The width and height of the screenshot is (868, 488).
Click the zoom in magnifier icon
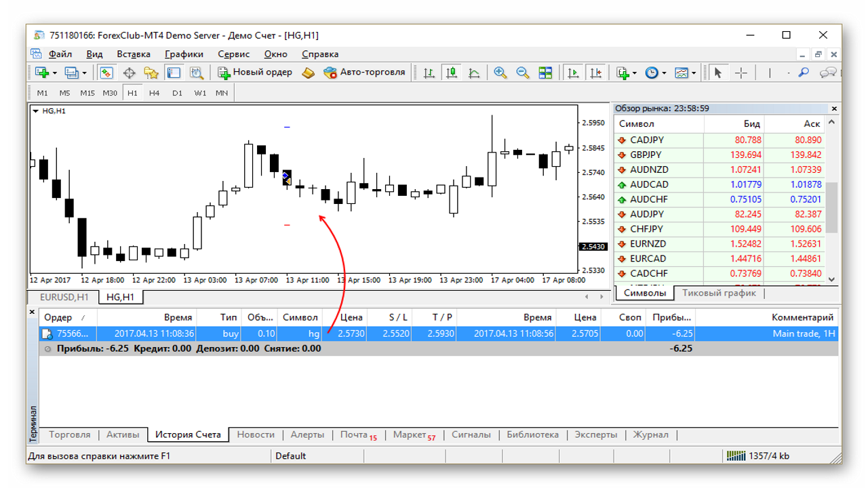pos(500,73)
